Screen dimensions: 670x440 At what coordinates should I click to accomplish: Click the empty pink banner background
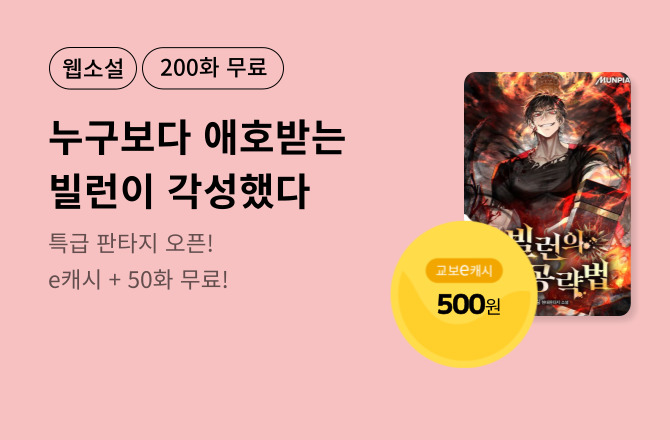click(x=299, y=376)
